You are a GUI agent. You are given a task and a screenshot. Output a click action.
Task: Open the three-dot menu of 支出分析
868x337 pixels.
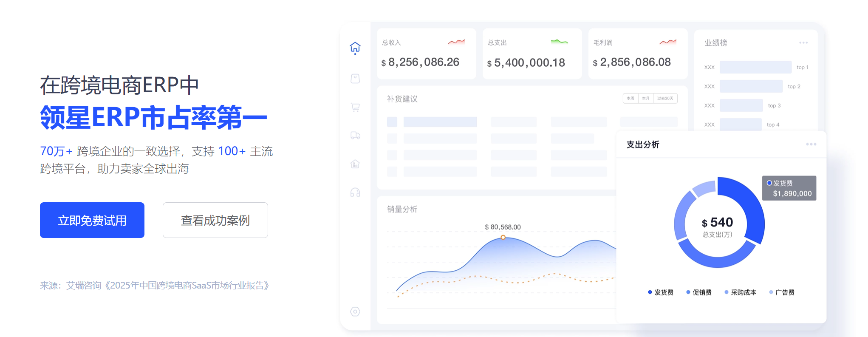click(811, 144)
